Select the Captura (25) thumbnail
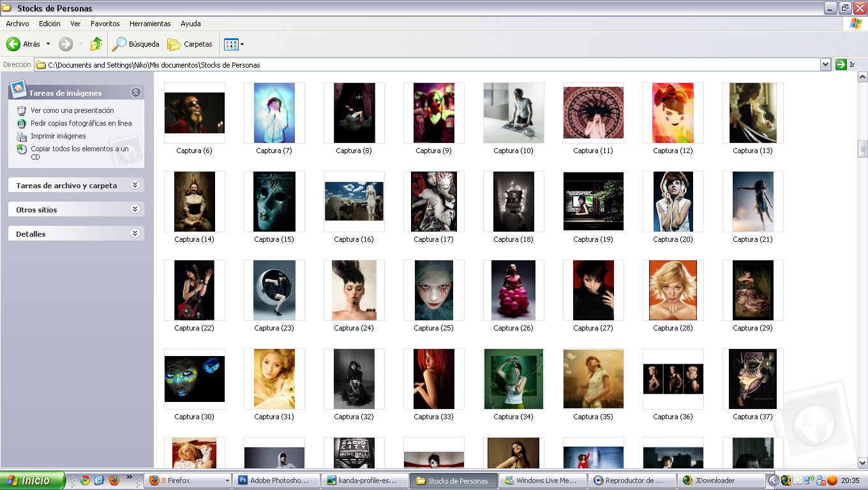This screenshot has height=490, width=868. pos(434,290)
